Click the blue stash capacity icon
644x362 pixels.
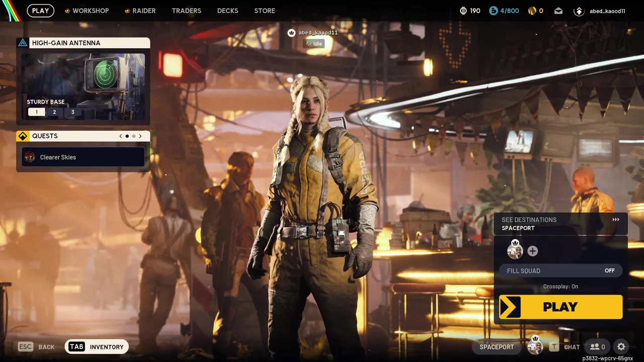(493, 11)
